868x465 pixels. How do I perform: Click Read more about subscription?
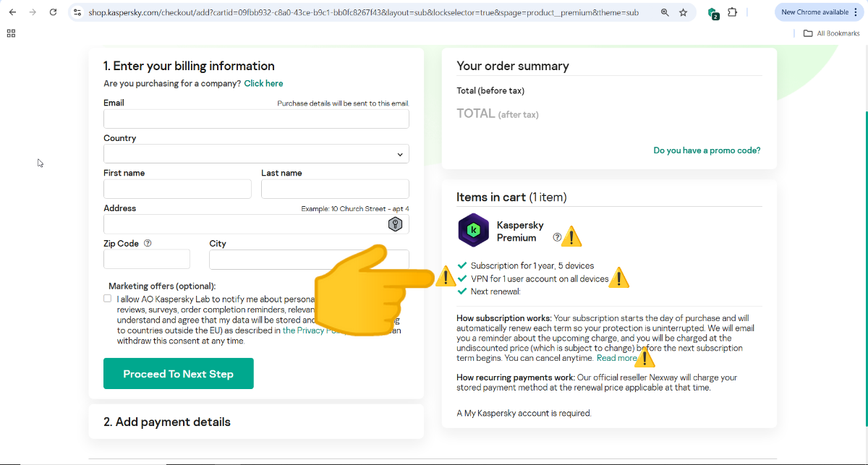coord(616,358)
